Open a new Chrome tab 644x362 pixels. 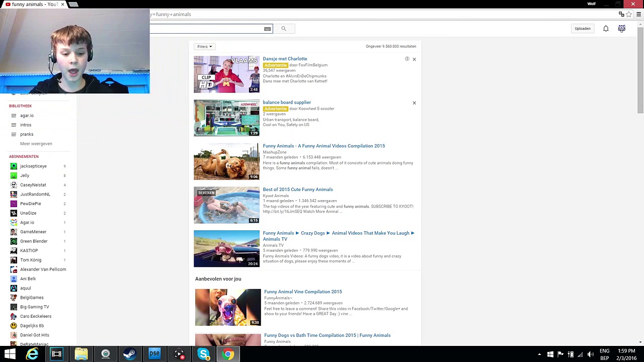coord(73,5)
